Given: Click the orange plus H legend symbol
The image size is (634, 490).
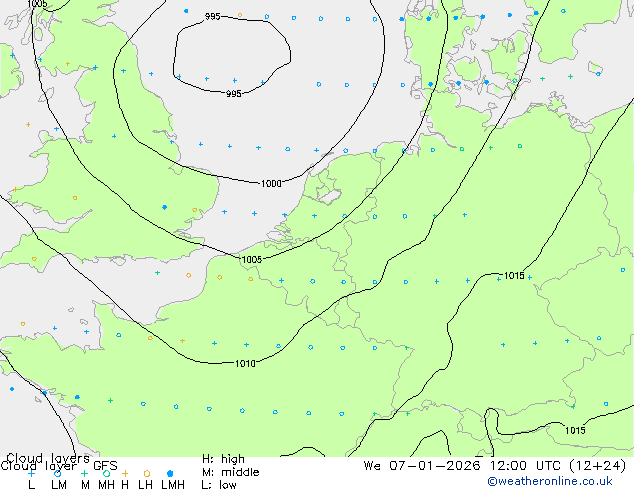Looking at the screenshot, I should coord(125,473).
